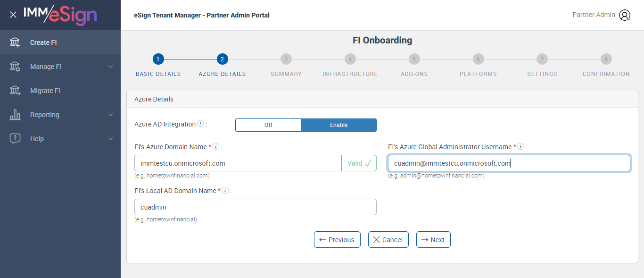Click the Previous button

337,240
